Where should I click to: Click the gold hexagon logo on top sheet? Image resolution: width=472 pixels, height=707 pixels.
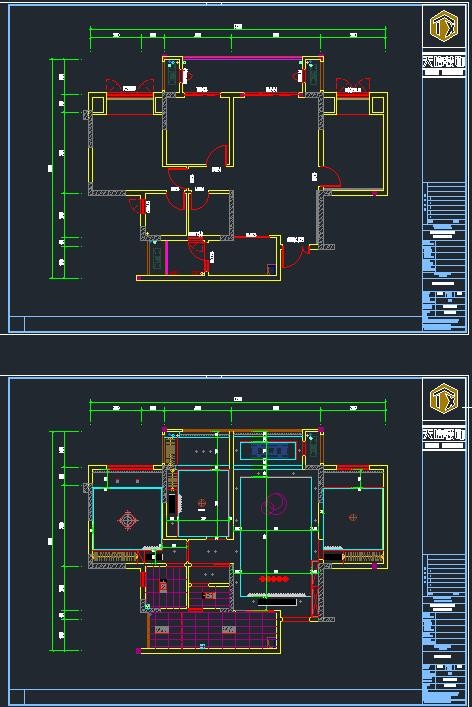[x=444, y=25]
